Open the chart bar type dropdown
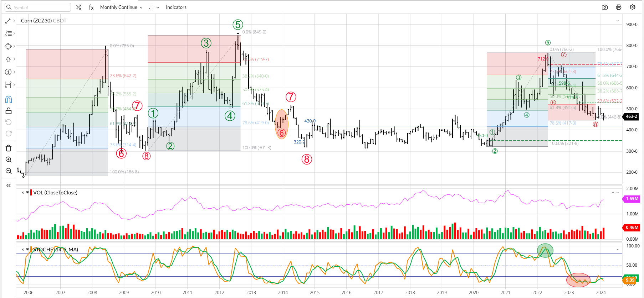 [154, 7]
